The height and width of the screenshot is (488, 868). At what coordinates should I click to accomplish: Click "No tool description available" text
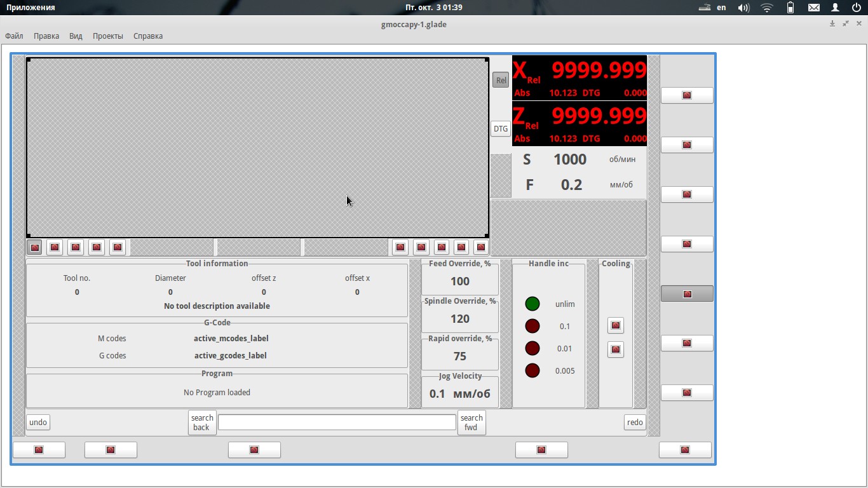point(217,306)
